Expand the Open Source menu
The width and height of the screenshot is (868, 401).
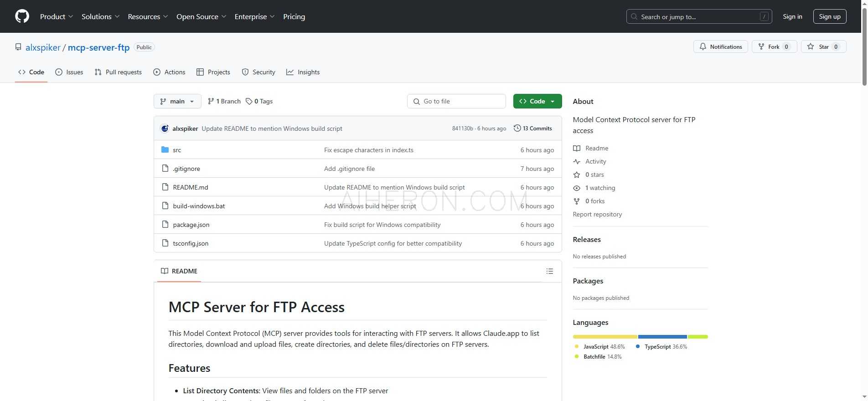(201, 16)
